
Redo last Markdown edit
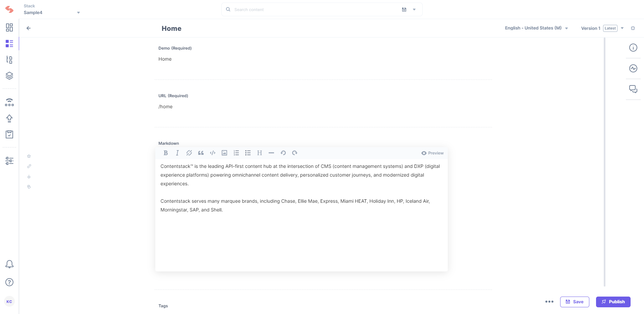[295, 153]
